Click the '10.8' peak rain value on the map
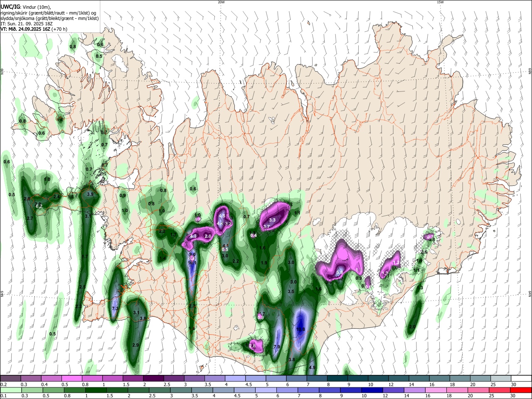The width and height of the screenshot is (532, 399). coord(300,329)
